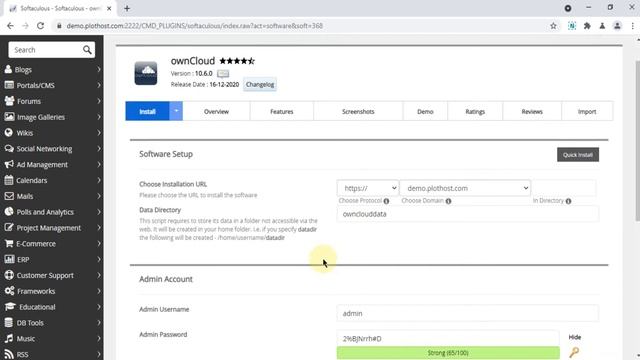Click the icon next to version 10.6.0
The width and height of the screenshot is (640, 360).
pos(223,74)
